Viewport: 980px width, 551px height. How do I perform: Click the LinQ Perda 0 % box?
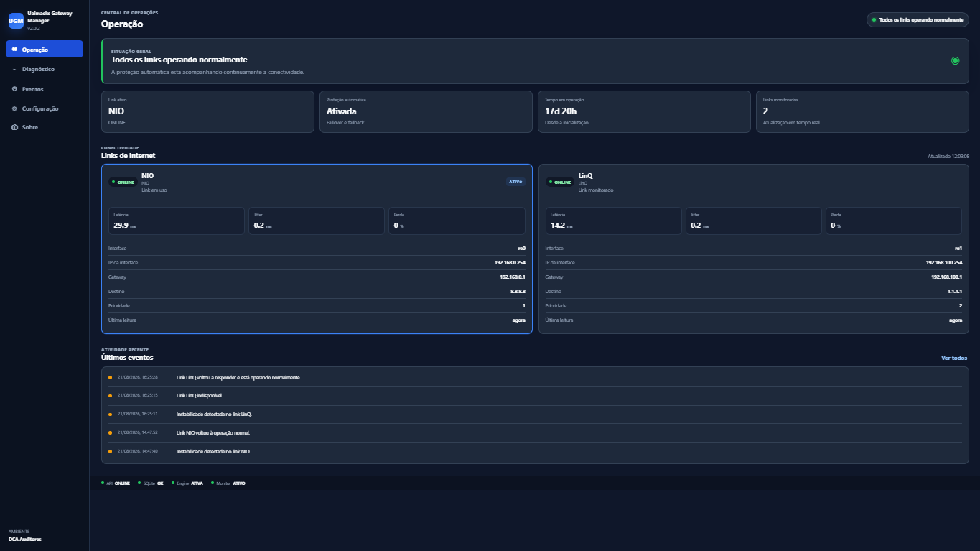[894, 221]
